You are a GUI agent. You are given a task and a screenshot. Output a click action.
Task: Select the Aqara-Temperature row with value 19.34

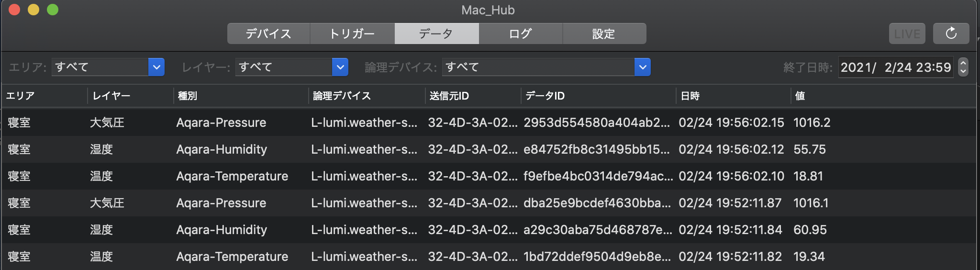[489, 257]
